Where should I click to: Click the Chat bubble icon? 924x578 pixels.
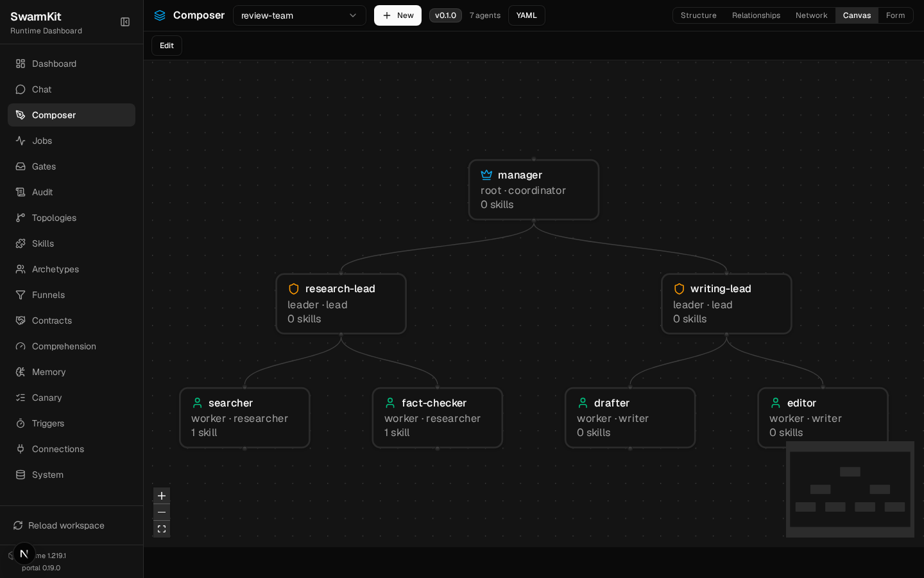21,89
